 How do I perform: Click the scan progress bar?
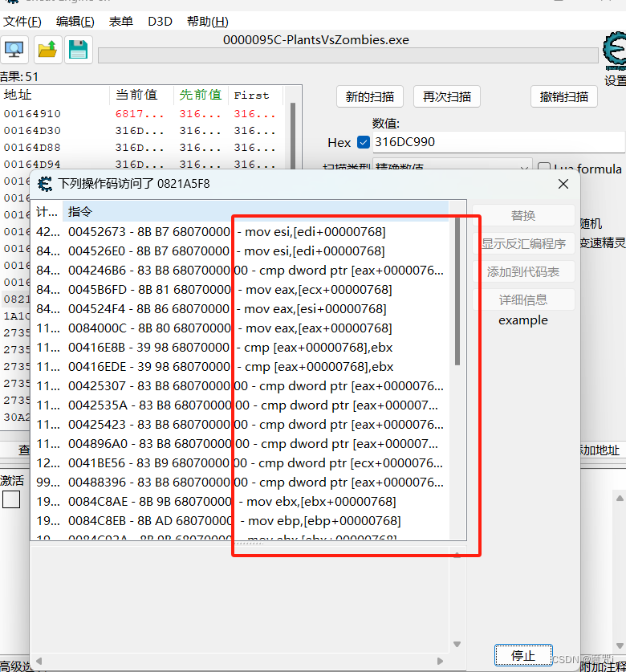[348, 55]
